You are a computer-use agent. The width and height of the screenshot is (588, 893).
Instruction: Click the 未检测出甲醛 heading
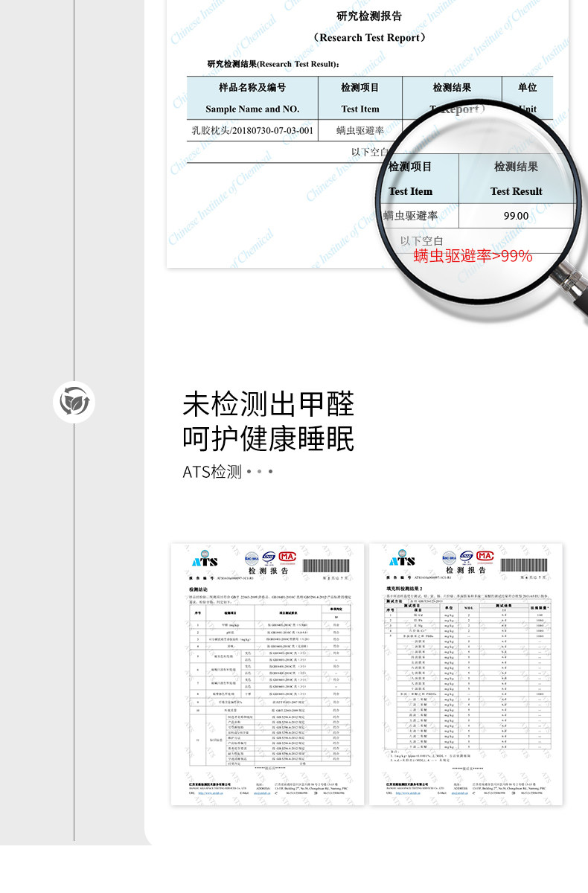pyautogui.click(x=269, y=404)
